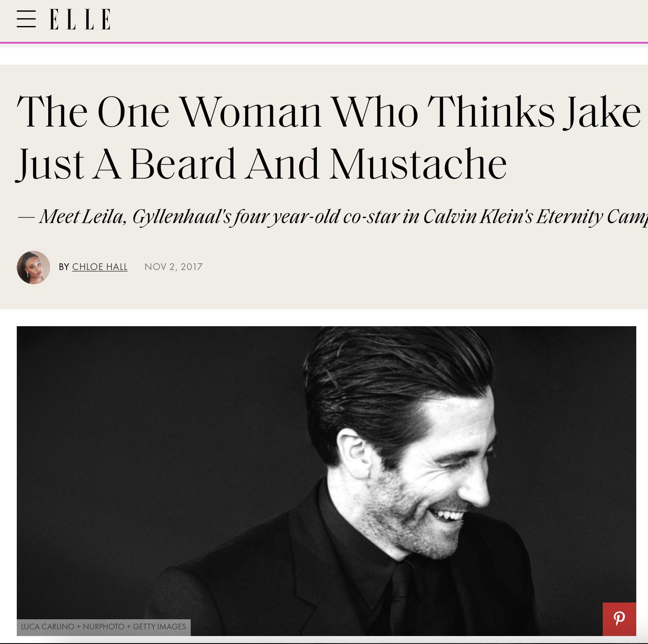Viewport: 648px width, 644px height.
Task: Click the 'Nurphoto' credit text
Action: tap(104, 627)
